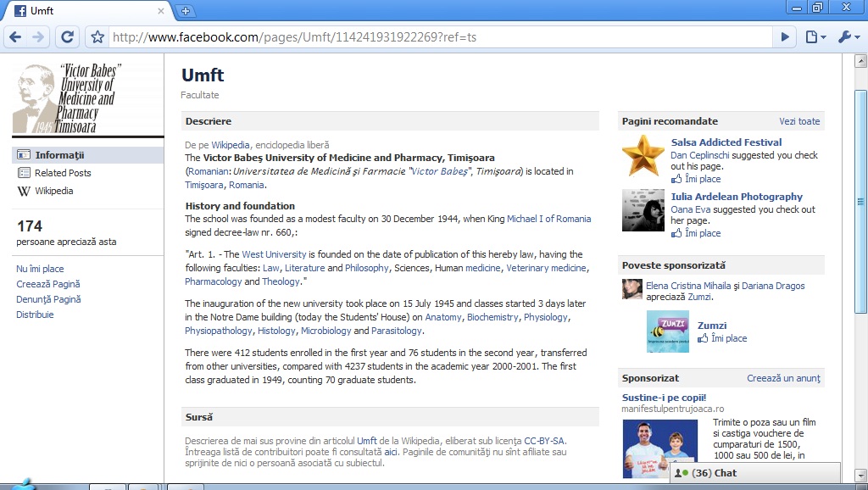The image size is (868, 490).
Task: Click the scrollbar down arrow
Action: (x=860, y=475)
